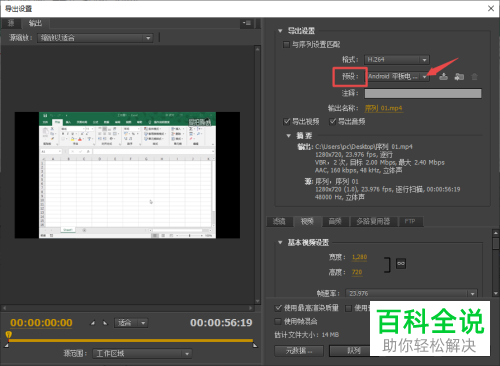The image size is (500, 366).
Task: Toggle 使用最高渲染质量 checkbox
Action: coord(278,308)
